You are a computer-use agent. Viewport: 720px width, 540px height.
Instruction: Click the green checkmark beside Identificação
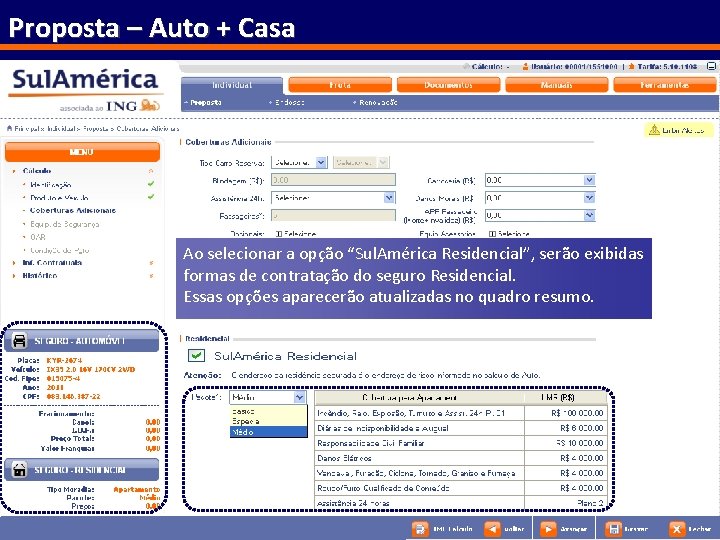coord(151,184)
